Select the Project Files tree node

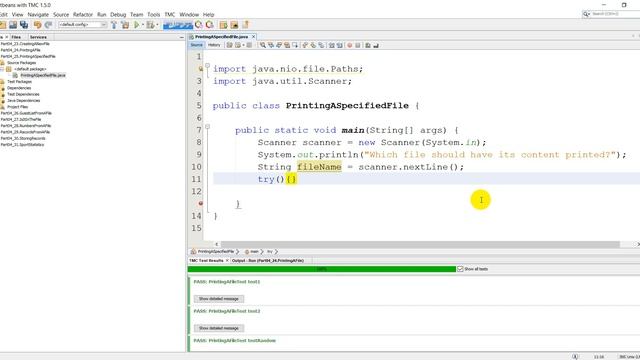pyautogui.click(x=18, y=107)
